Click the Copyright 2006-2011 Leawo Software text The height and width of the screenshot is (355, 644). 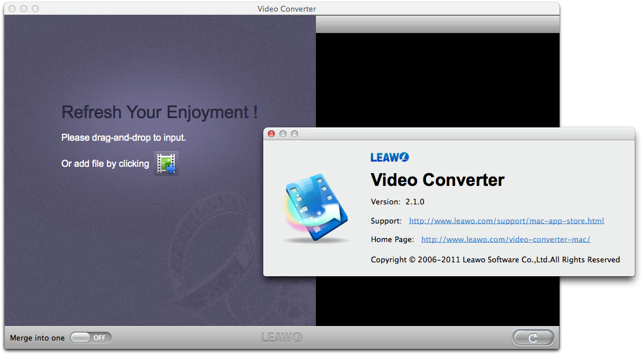coord(495,259)
